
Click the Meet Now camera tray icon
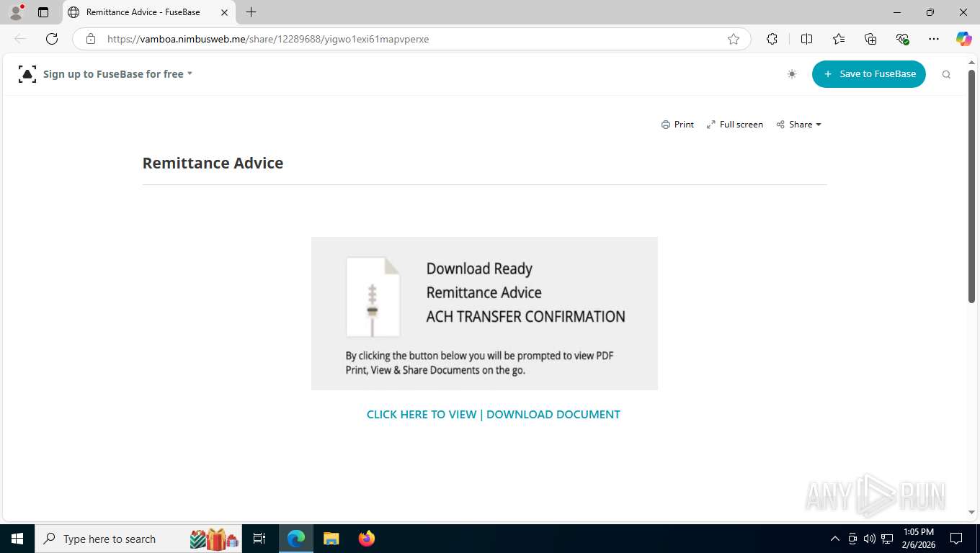point(852,539)
